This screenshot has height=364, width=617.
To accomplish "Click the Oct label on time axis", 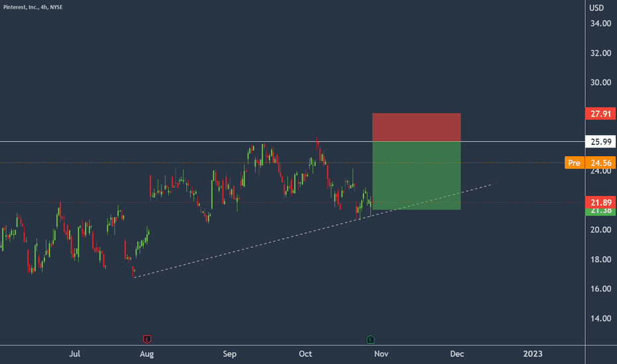I will [x=305, y=354].
